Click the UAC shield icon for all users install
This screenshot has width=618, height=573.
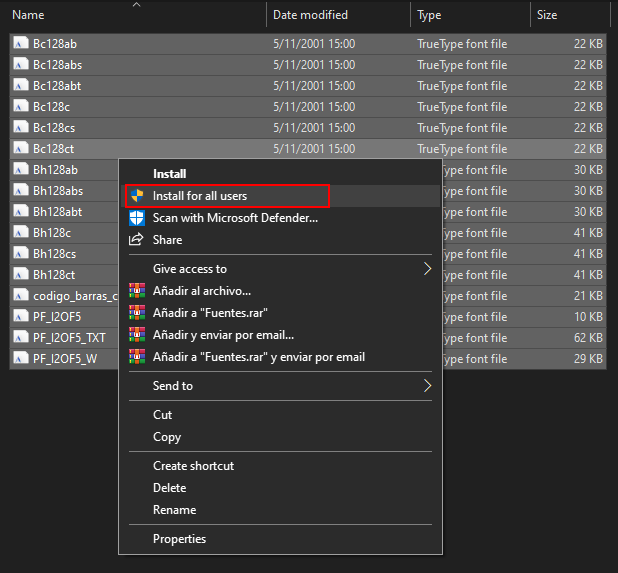point(137,196)
